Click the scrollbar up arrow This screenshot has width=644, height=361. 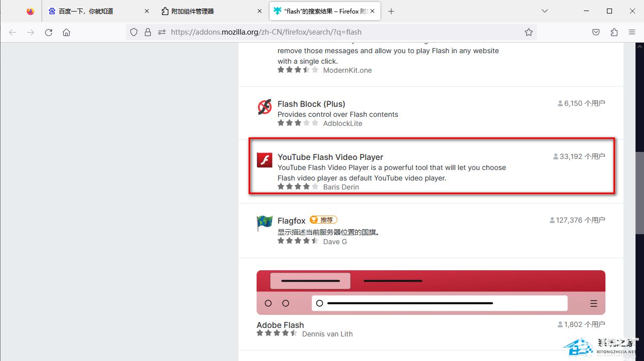tap(639, 46)
